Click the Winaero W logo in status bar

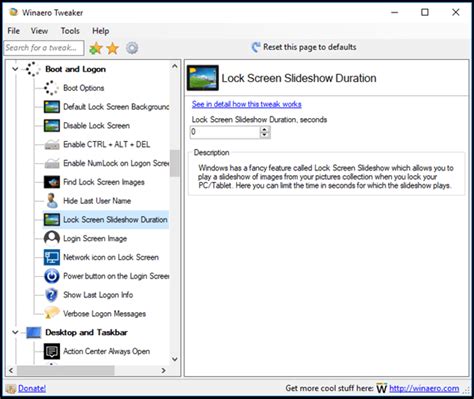[x=382, y=388]
